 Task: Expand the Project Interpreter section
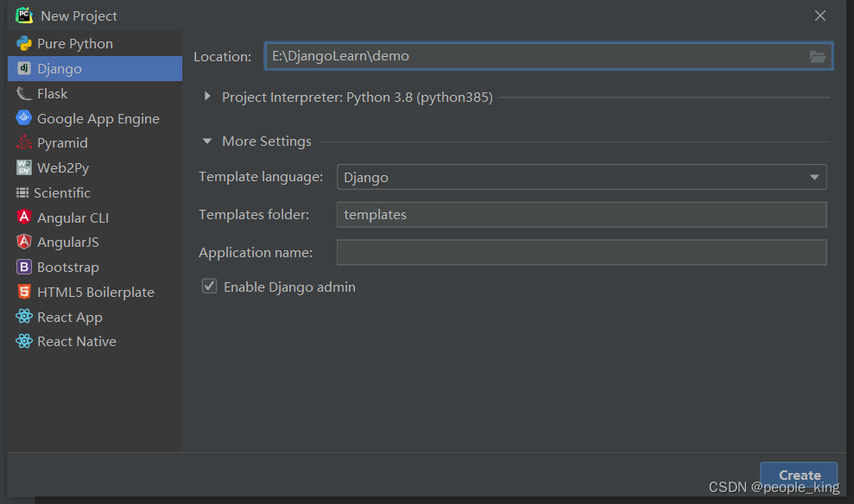coord(207,97)
